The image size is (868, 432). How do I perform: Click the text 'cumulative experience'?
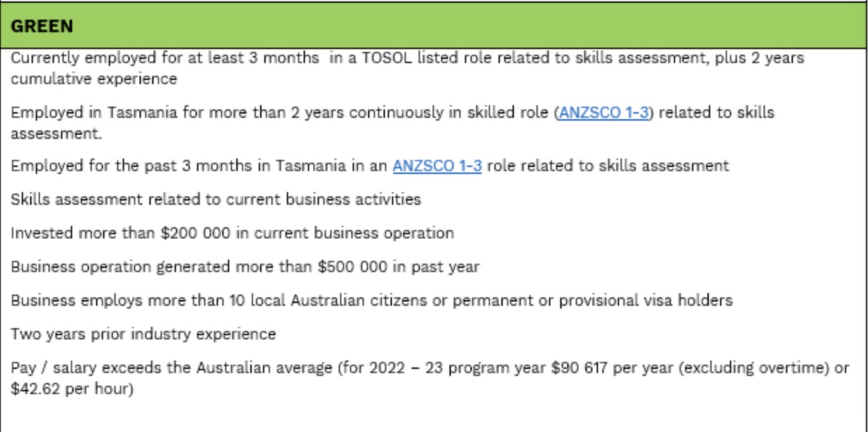point(94,79)
